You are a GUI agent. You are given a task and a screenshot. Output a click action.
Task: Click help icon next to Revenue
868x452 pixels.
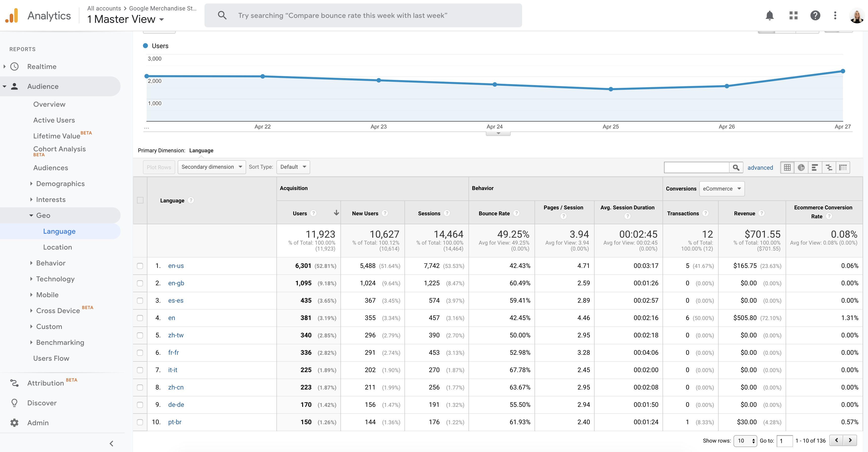pos(762,213)
